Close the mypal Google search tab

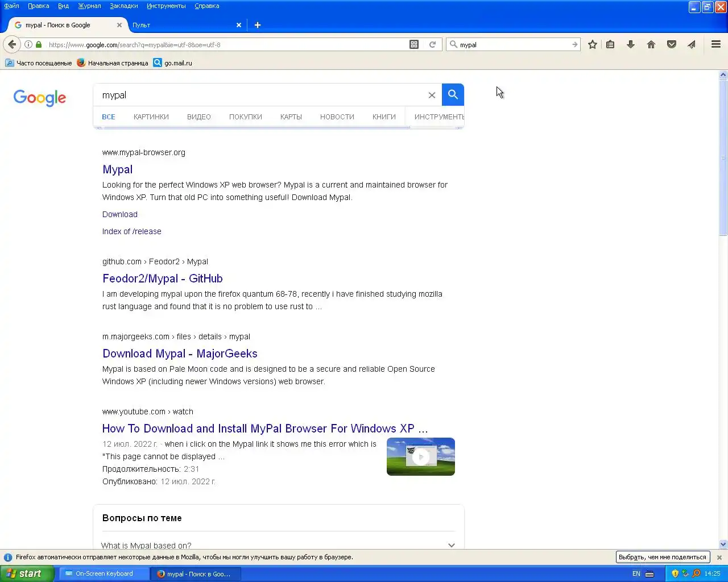coord(119,25)
